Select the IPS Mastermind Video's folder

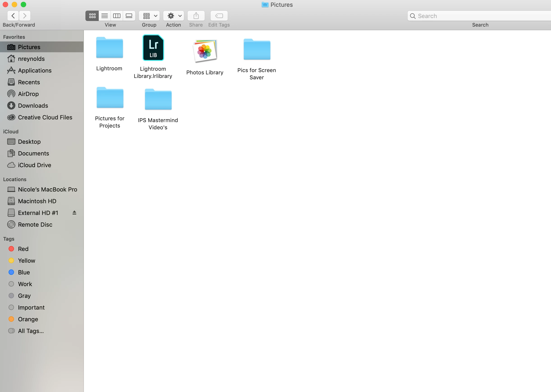158,99
